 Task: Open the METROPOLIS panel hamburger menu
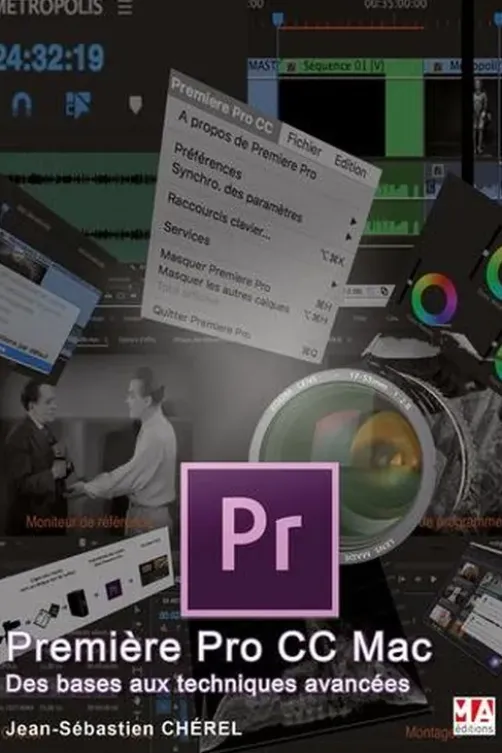tap(125, 7)
